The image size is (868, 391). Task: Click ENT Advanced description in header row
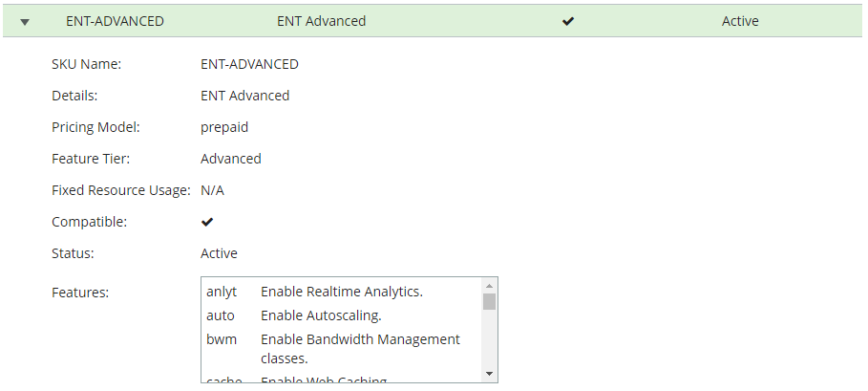point(321,21)
